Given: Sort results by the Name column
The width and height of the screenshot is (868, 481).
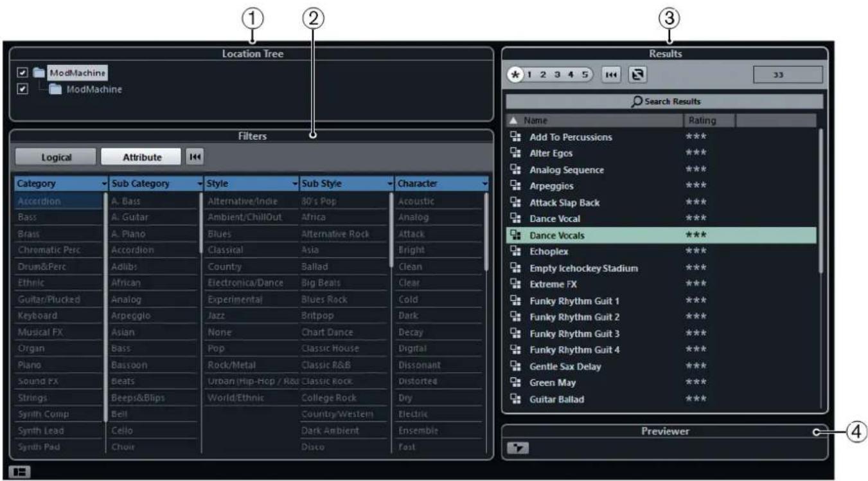Looking at the screenshot, I should 595,120.
